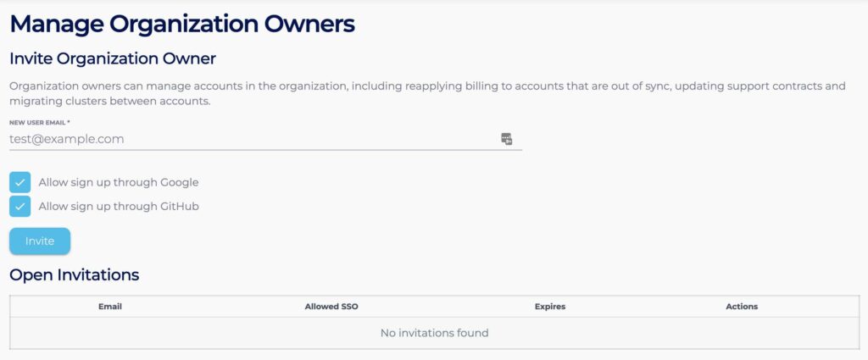
Task: Click the 'No invitations found' table row
Action: [434, 333]
